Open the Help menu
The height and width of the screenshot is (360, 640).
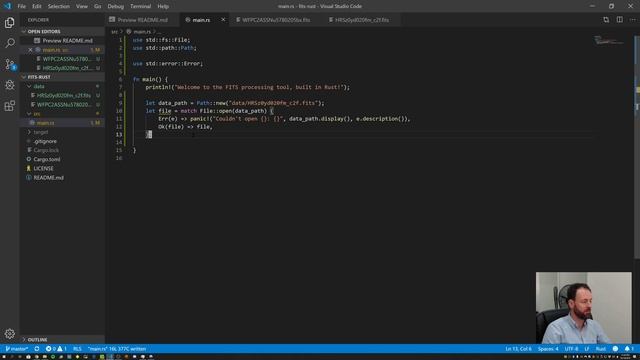[163, 6]
